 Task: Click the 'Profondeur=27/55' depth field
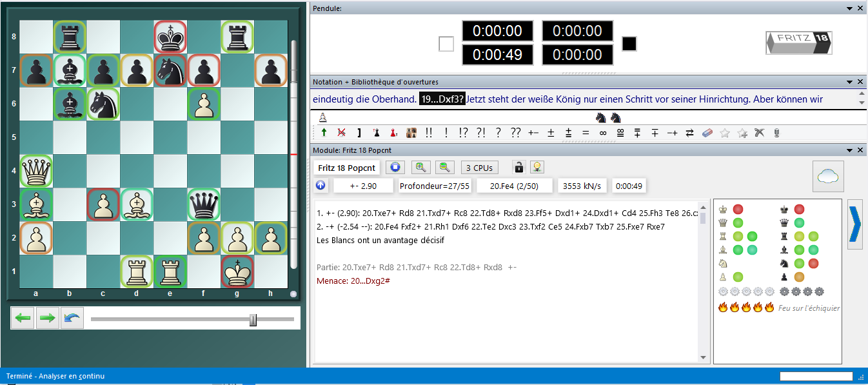[x=435, y=186]
